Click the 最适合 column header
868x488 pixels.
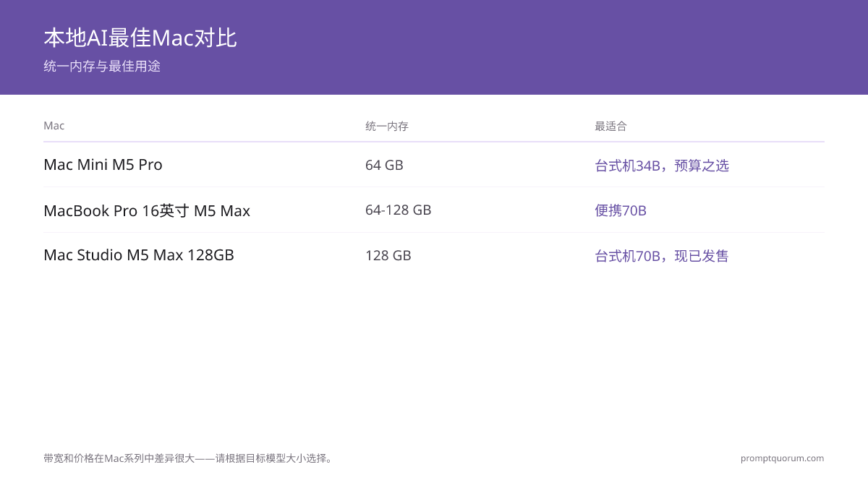pyautogui.click(x=610, y=127)
